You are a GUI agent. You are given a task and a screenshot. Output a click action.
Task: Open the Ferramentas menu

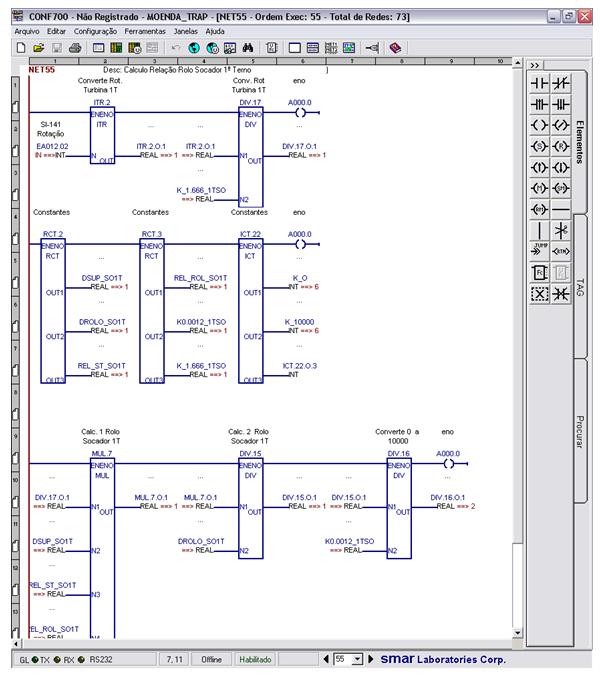pos(145,31)
